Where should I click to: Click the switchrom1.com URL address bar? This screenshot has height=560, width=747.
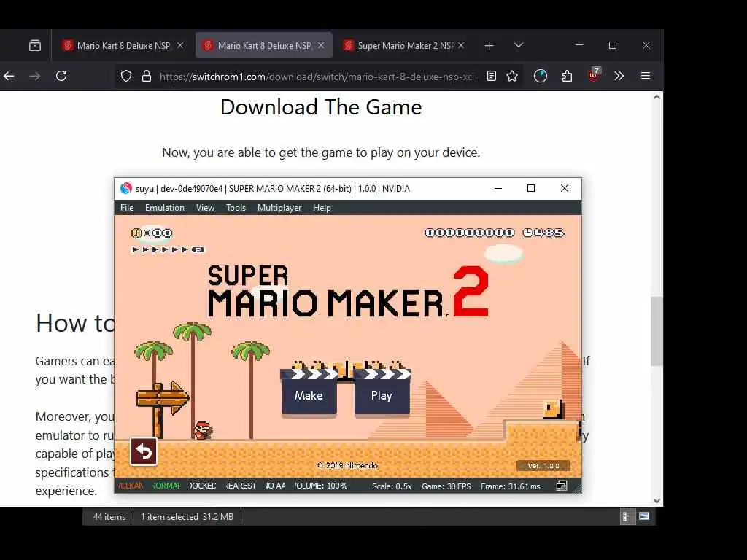pyautogui.click(x=317, y=77)
